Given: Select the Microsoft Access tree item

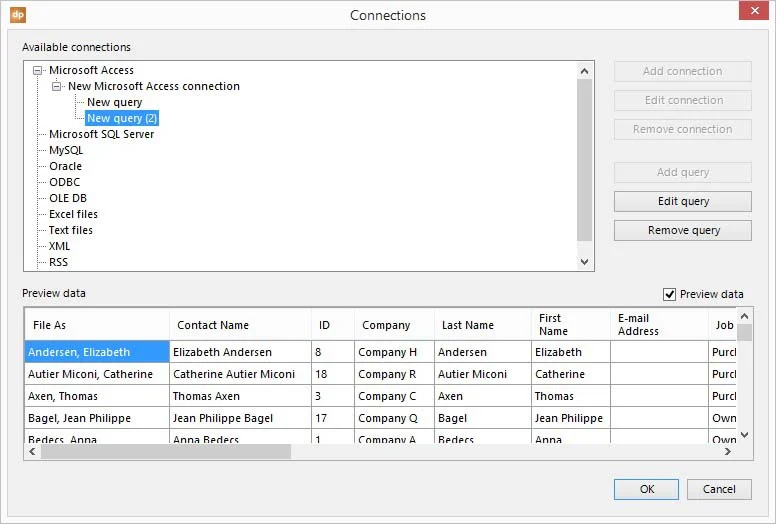Looking at the screenshot, I should coord(91,70).
